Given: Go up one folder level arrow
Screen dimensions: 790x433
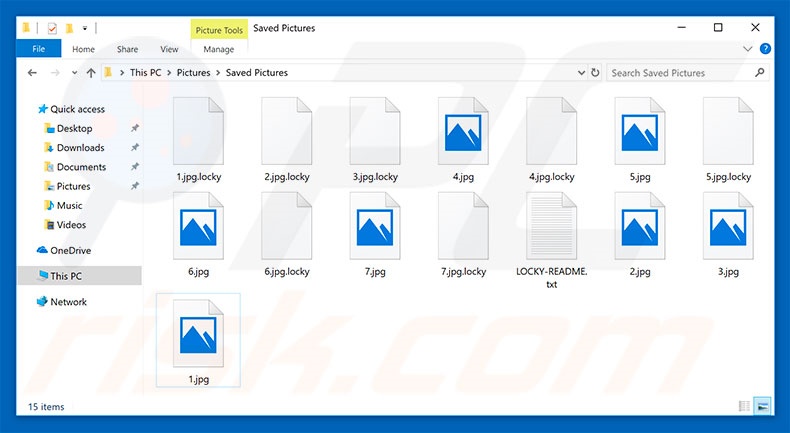Looking at the screenshot, I should click(x=91, y=73).
